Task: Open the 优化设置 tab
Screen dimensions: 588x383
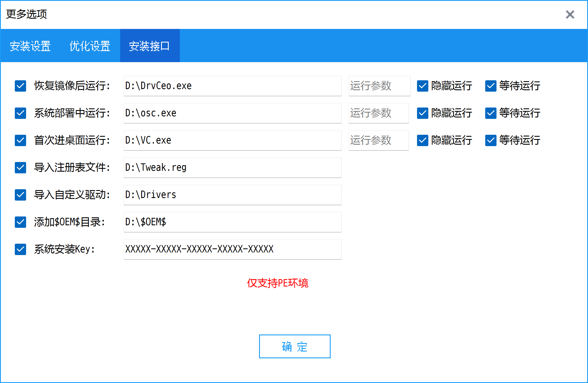Action: coord(90,46)
